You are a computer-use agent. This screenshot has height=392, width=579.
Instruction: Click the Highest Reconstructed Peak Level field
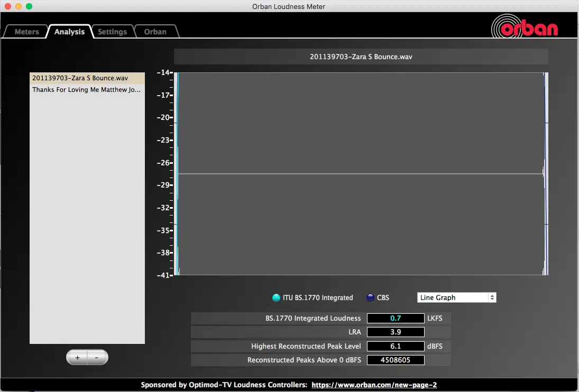pyautogui.click(x=396, y=346)
